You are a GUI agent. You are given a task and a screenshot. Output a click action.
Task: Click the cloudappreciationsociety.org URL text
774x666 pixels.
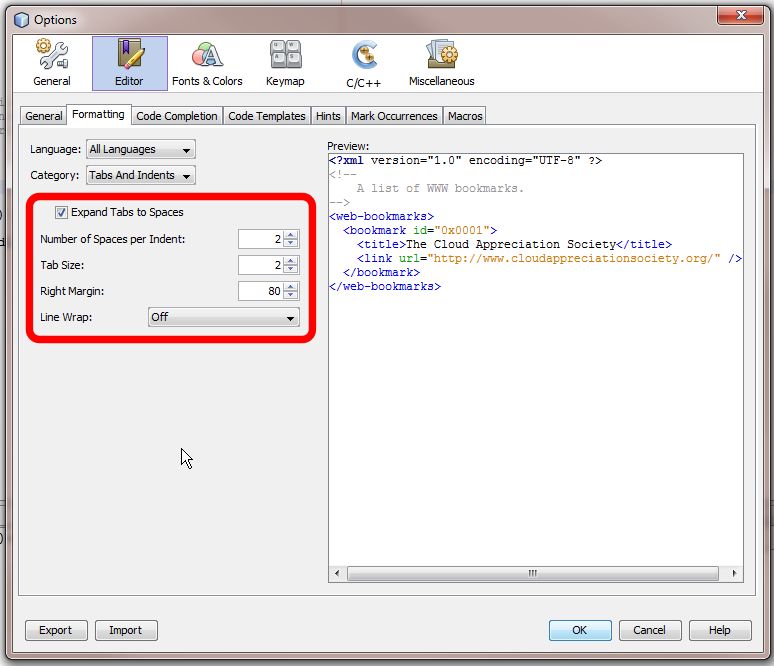[574, 258]
